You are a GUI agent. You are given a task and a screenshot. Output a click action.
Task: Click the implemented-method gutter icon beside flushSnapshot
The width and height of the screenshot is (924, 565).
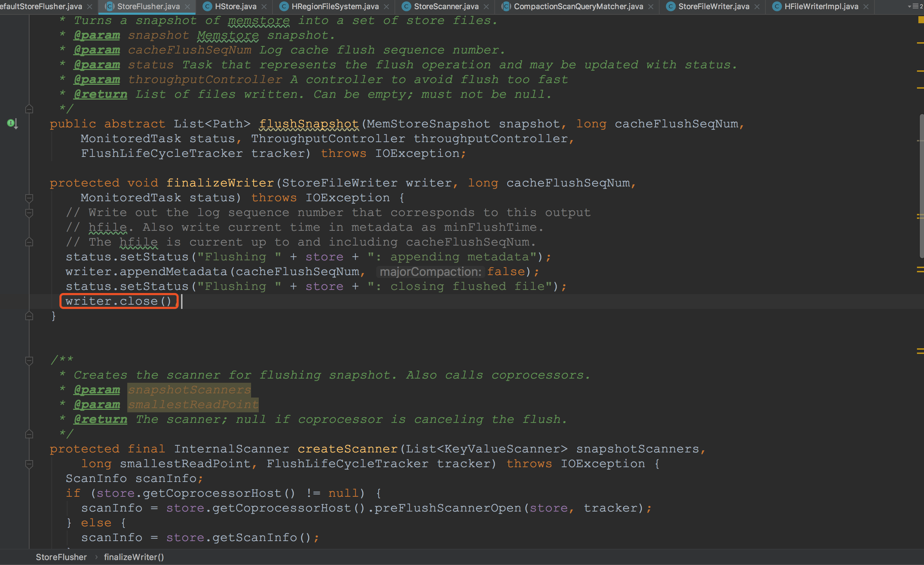tap(12, 123)
